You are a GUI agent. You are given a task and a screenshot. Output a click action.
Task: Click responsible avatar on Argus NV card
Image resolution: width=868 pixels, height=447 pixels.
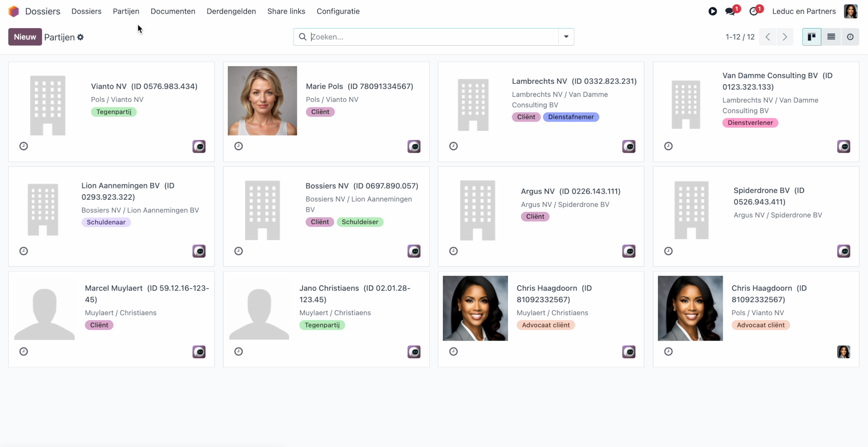[x=629, y=251]
